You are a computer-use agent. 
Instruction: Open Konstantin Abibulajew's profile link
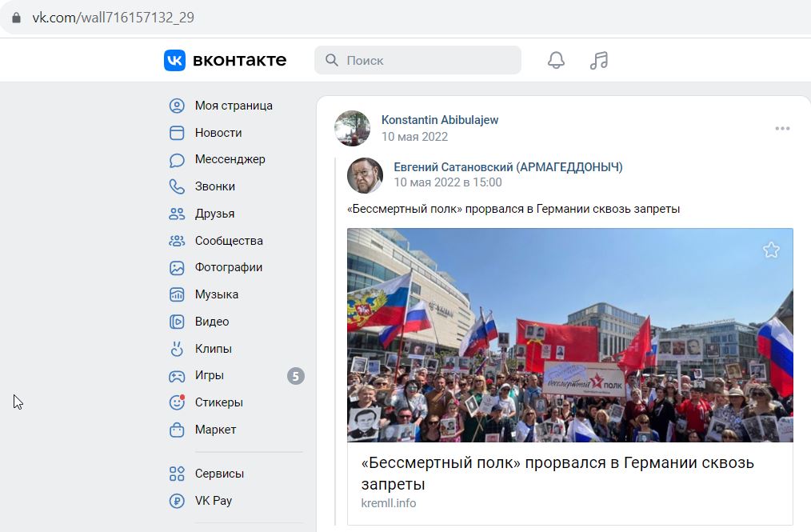coord(440,120)
